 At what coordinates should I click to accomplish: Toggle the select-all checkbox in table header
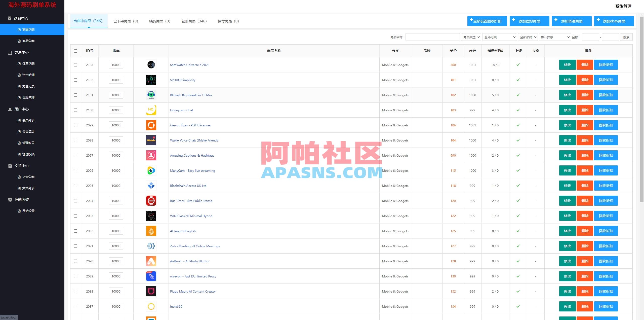pos(75,51)
